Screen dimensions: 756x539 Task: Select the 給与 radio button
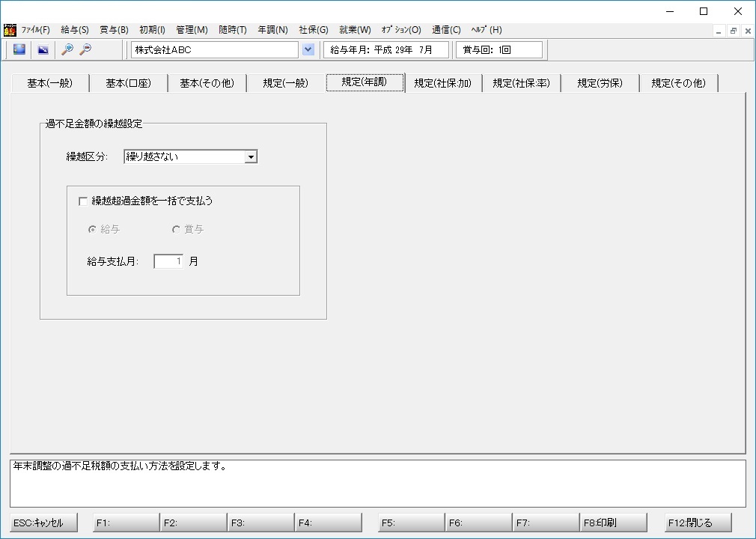click(92, 230)
